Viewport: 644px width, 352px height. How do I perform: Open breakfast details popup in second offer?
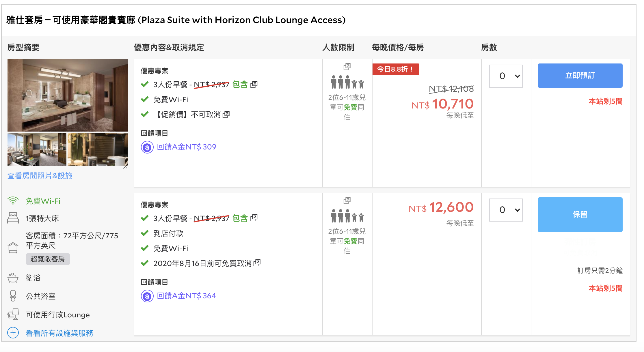tap(254, 218)
